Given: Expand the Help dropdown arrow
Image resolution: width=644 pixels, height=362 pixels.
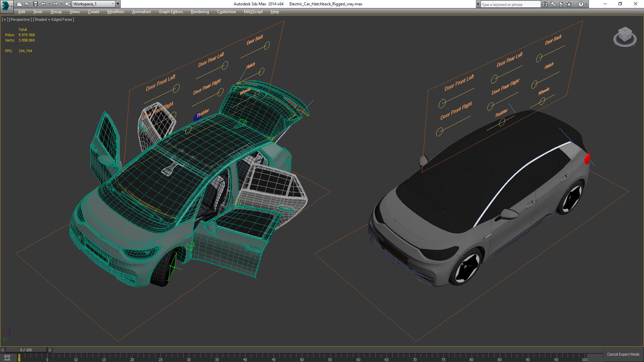Looking at the screenshot, I should click(x=586, y=4).
